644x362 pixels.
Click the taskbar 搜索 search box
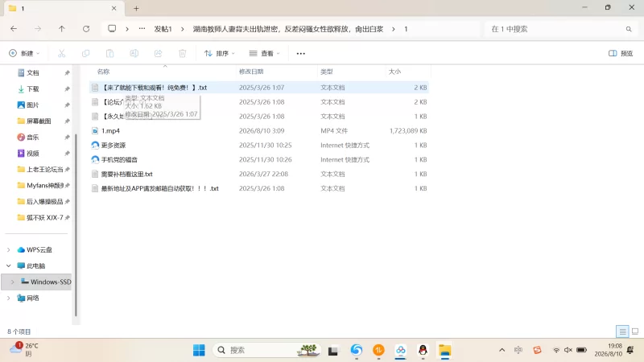(x=267, y=350)
